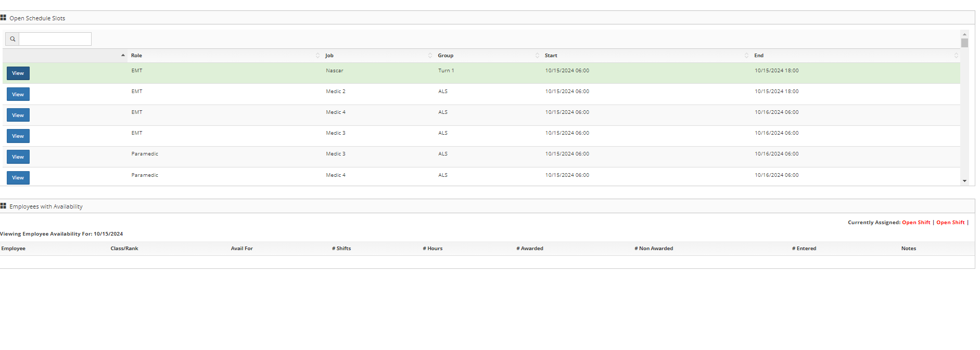The height and width of the screenshot is (350, 980).
Task: Toggle sort arrow on the Role column
Action: click(317, 56)
